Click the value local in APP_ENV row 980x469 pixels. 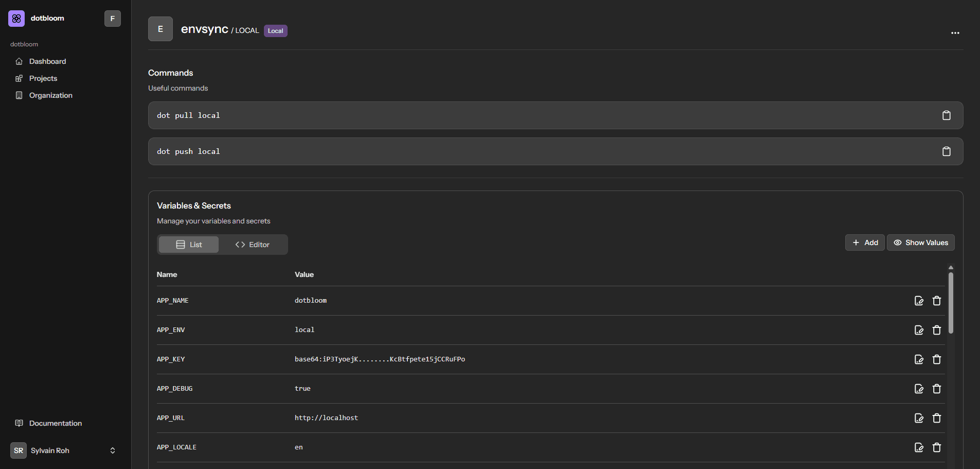[x=305, y=330]
